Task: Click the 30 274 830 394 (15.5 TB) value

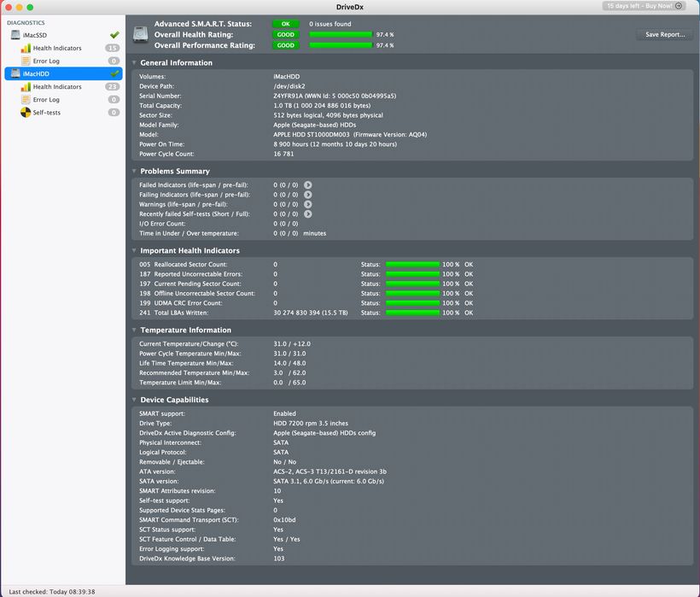Action: [310, 313]
